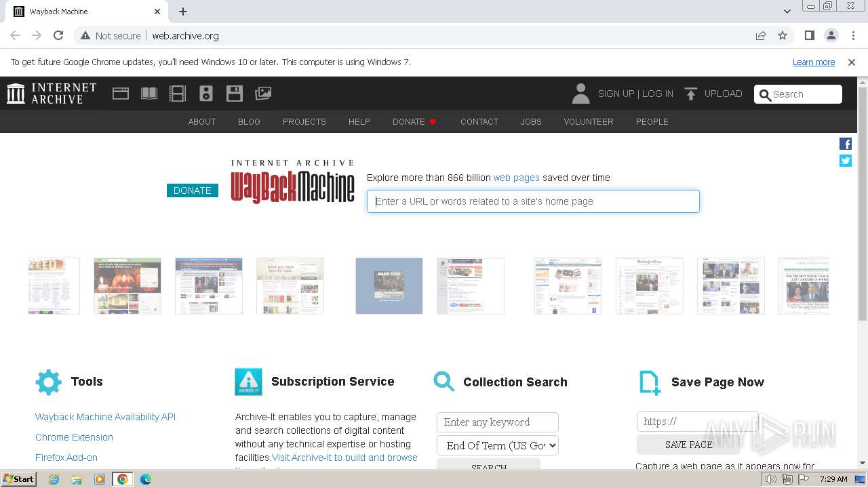Open Firefox Add-on link
This screenshot has height=488, width=868.
pyautogui.click(x=66, y=457)
